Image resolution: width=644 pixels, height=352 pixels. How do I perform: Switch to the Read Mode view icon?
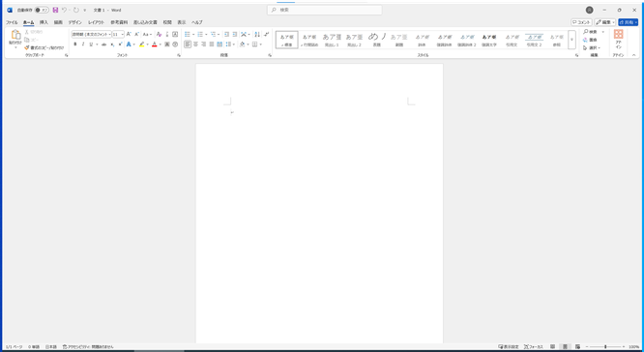coord(552,347)
